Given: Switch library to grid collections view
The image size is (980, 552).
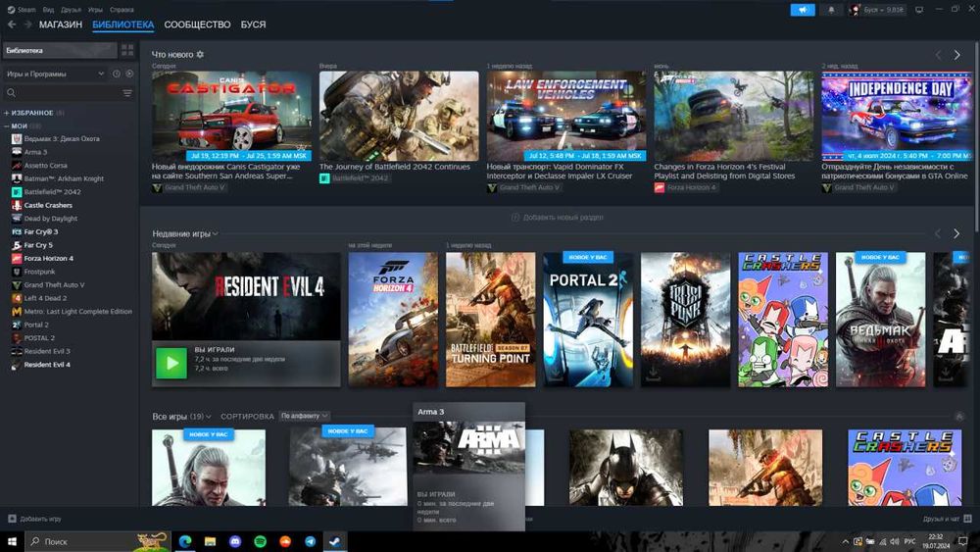Looking at the screenshot, I should [127, 50].
